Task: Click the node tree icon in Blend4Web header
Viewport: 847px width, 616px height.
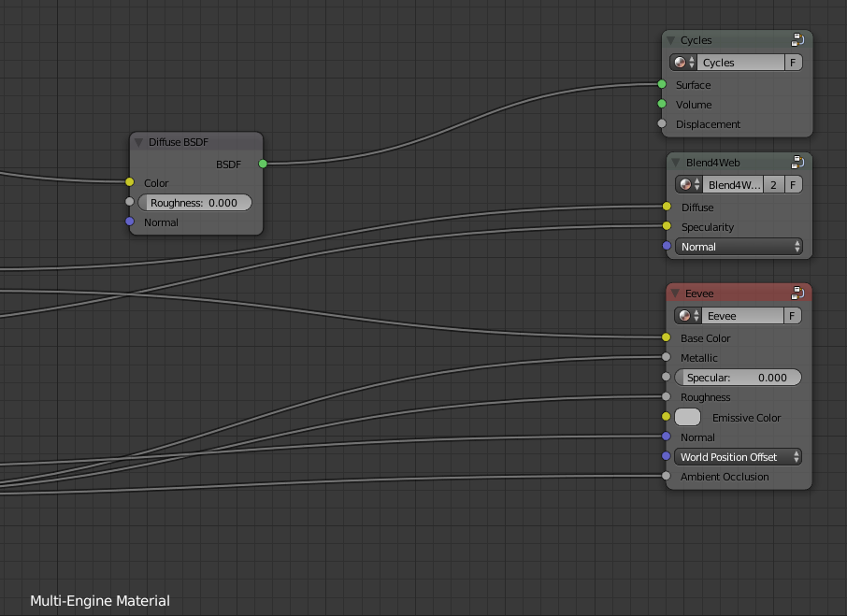Action: click(x=797, y=162)
